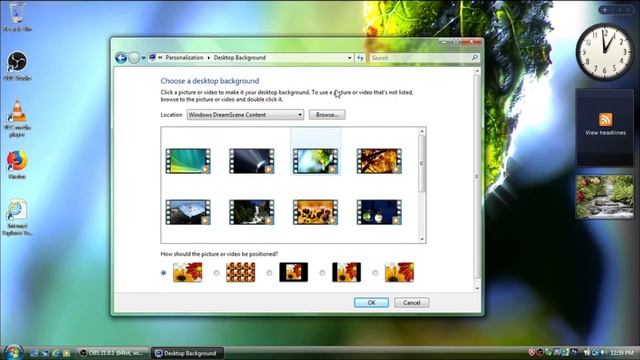
Task: Select the orange flowers silhouette video thumbnail
Action: tap(316, 212)
